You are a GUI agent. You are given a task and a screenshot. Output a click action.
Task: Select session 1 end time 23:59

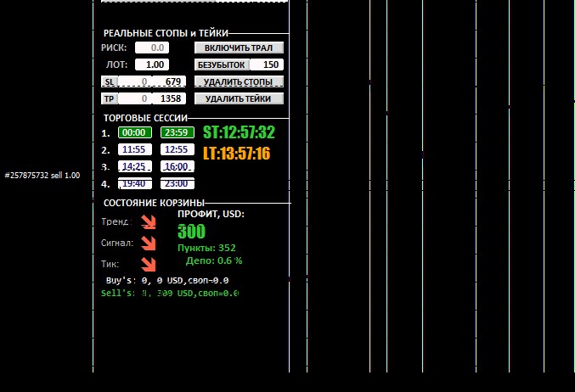click(177, 132)
